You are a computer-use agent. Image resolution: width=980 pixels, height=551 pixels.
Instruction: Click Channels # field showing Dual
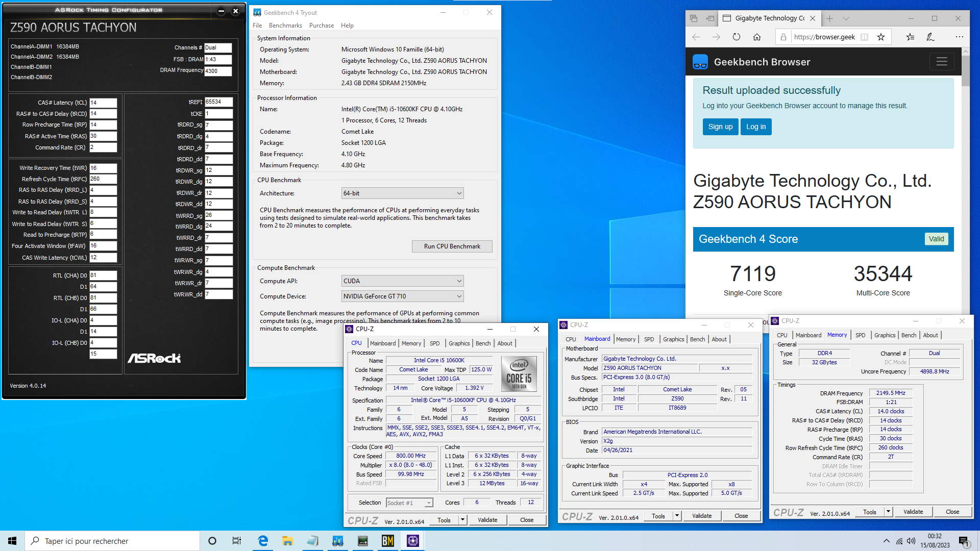click(218, 48)
